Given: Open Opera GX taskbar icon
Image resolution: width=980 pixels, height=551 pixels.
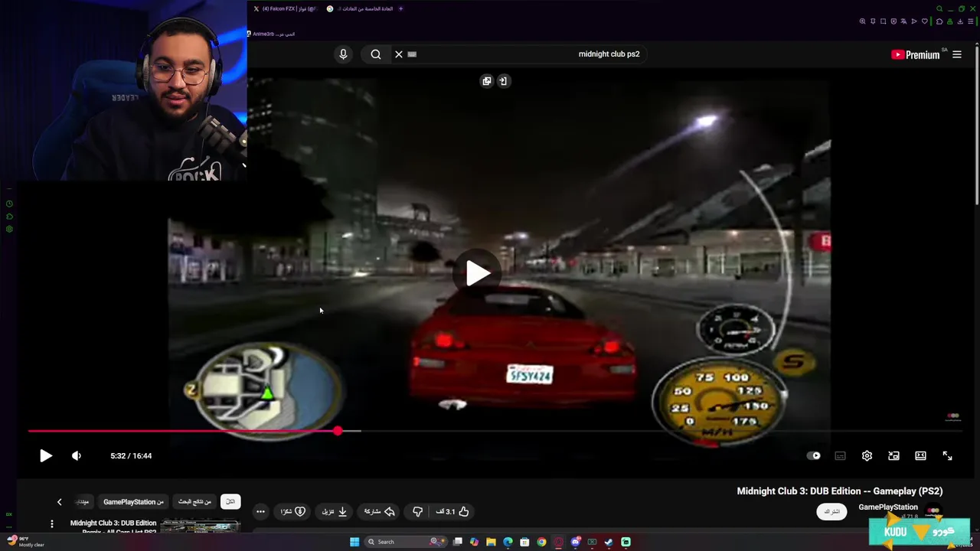Looking at the screenshot, I should (x=558, y=542).
